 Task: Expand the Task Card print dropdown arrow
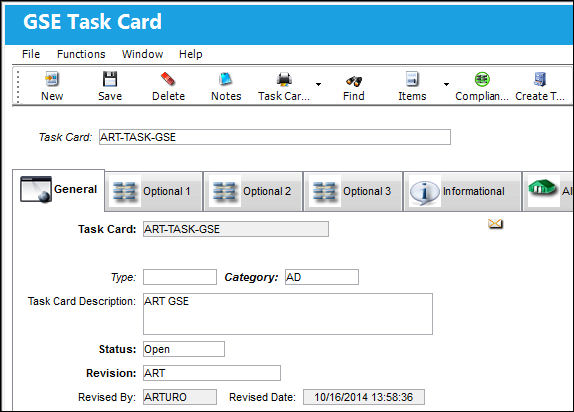318,84
